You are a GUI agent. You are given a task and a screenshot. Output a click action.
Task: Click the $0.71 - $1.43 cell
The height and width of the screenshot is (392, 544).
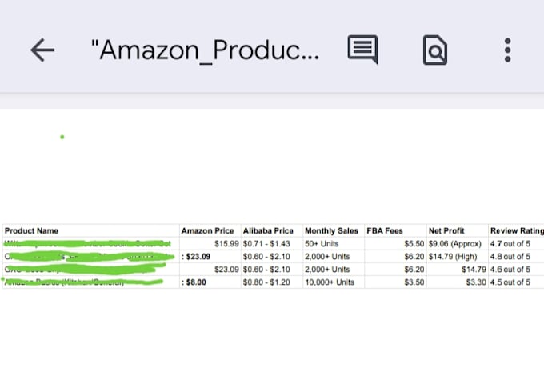click(272, 244)
